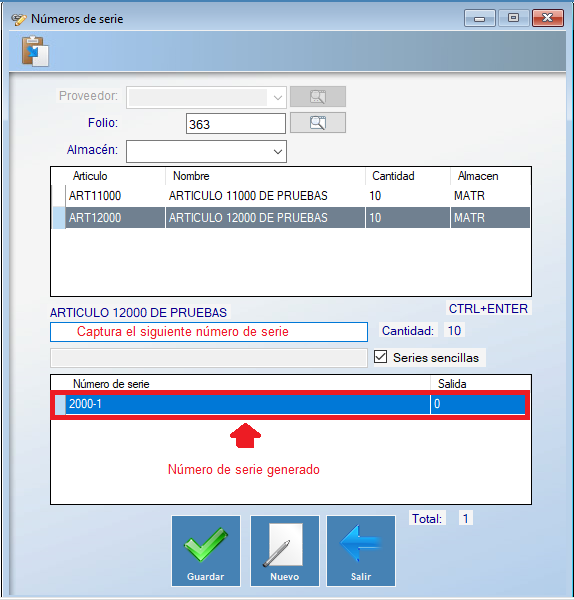Click the Nombre column header

191,176
